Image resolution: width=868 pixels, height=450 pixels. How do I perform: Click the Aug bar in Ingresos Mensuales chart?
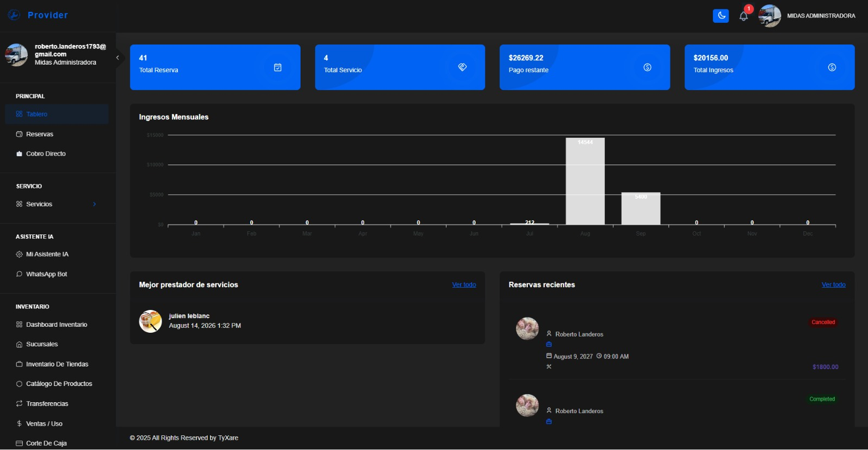[585, 181]
